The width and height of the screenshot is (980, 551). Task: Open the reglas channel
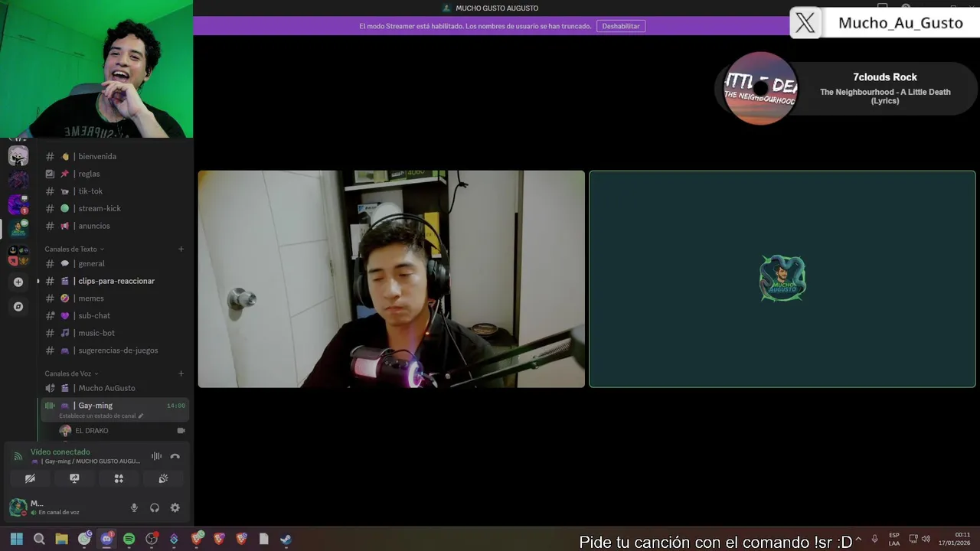coord(115,174)
